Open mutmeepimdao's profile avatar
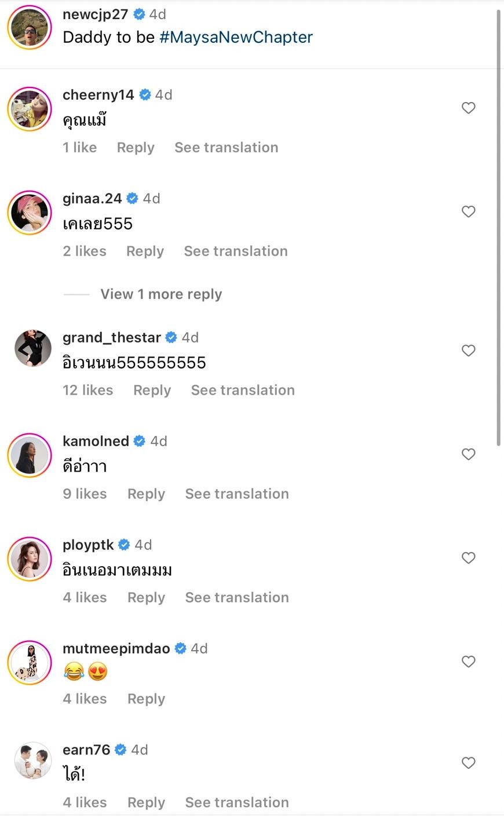This screenshot has width=504, height=817. pyautogui.click(x=30, y=663)
